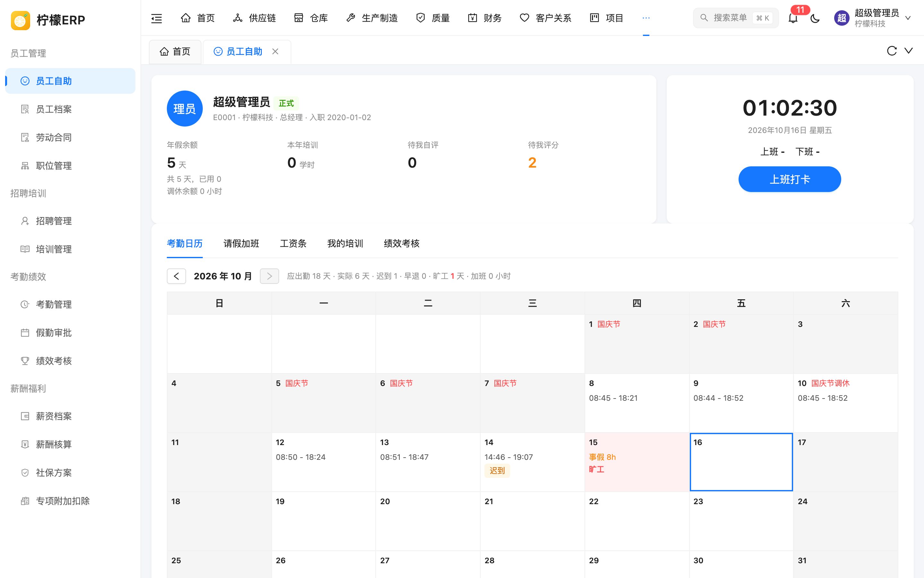The height and width of the screenshot is (578, 924).
Task: Open 绩效考核 in sidebar
Action: tap(70, 361)
